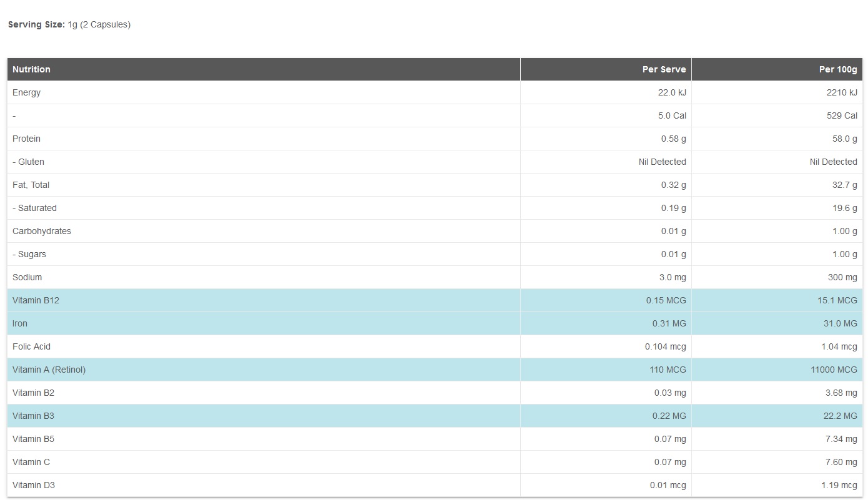This screenshot has height=500, width=868.
Task: Click the 0.31 MG iron value
Action: point(669,323)
